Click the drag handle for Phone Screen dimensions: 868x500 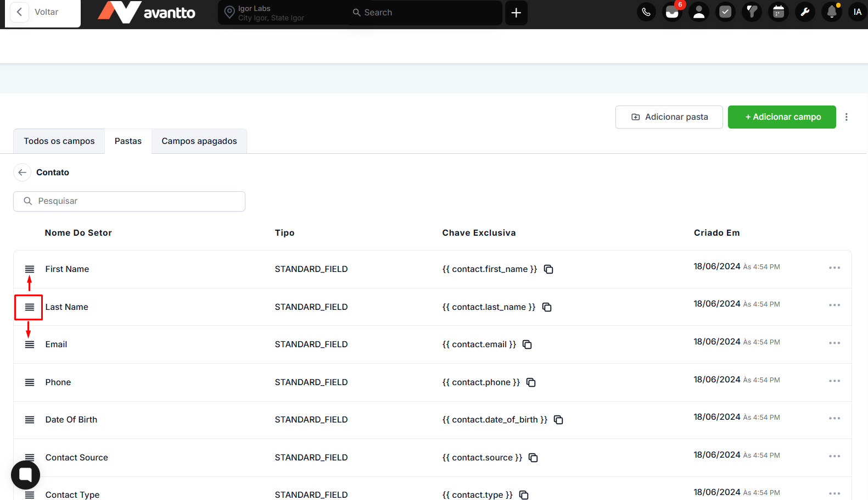(30, 382)
